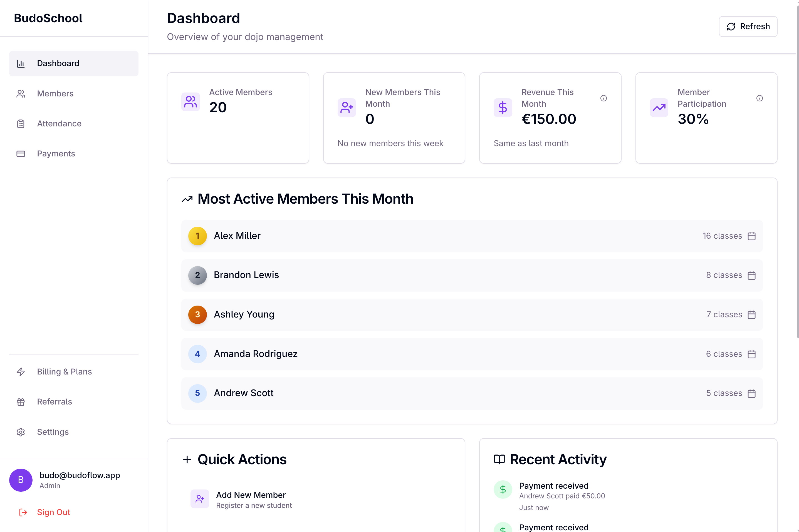Click the info icon on Member Participation
Viewport: 799px width, 532px height.
(760, 98)
